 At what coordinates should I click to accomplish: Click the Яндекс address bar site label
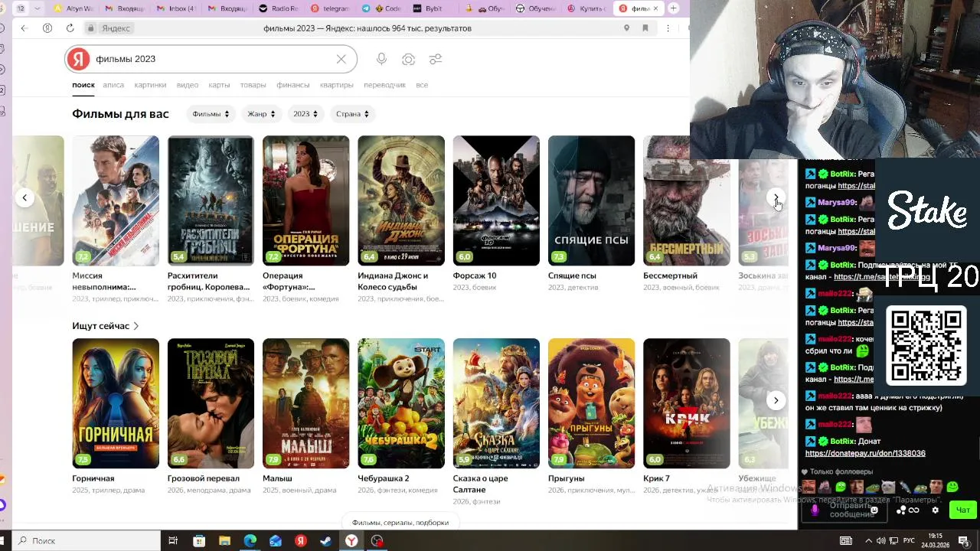coord(116,28)
